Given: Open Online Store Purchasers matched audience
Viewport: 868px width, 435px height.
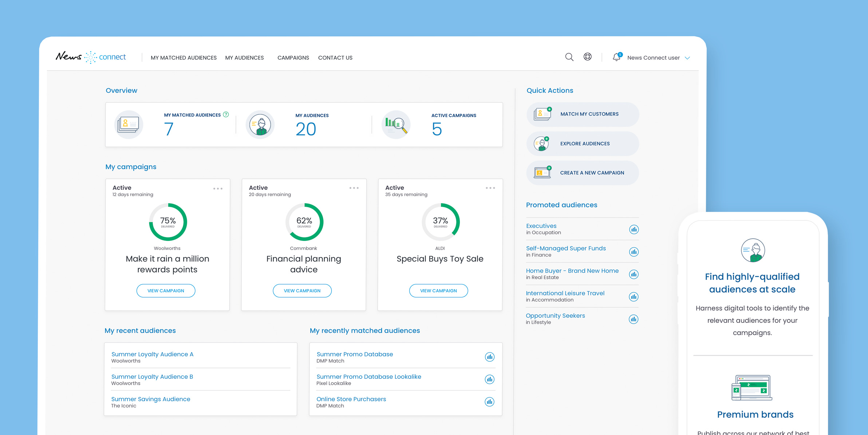Looking at the screenshot, I should tap(351, 399).
